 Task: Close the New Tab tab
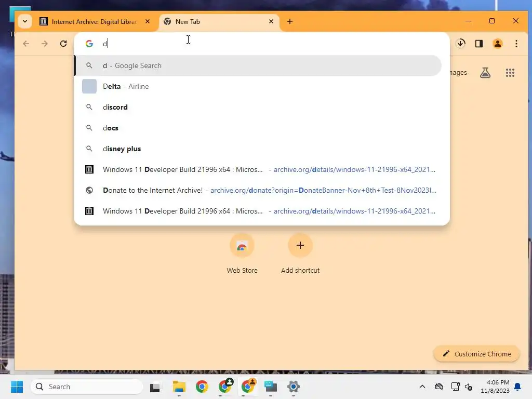click(x=271, y=21)
